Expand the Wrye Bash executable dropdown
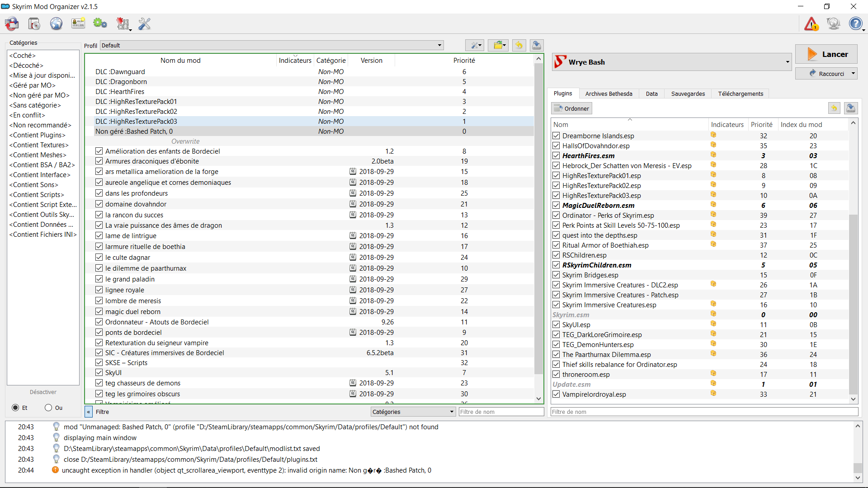 point(787,62)
